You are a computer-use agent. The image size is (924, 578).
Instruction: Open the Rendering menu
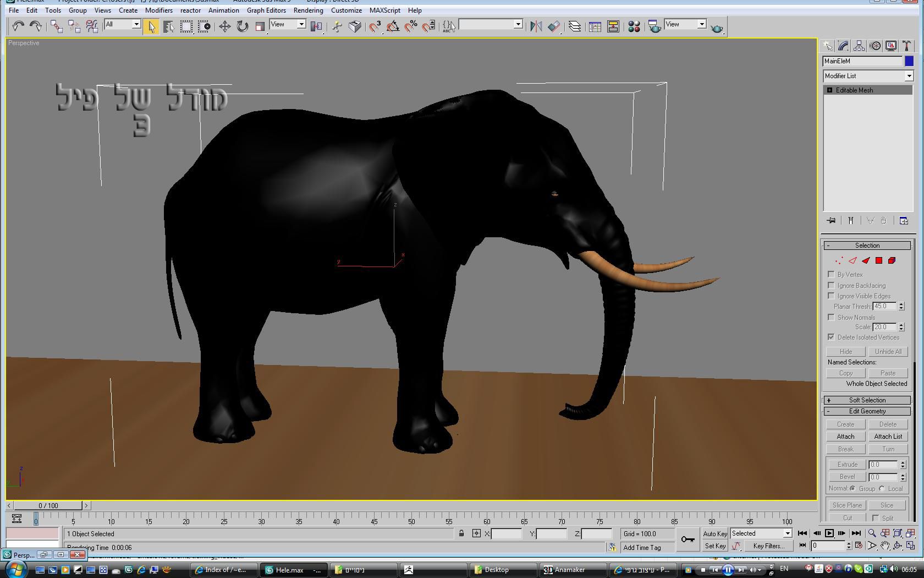click(308, 10)
